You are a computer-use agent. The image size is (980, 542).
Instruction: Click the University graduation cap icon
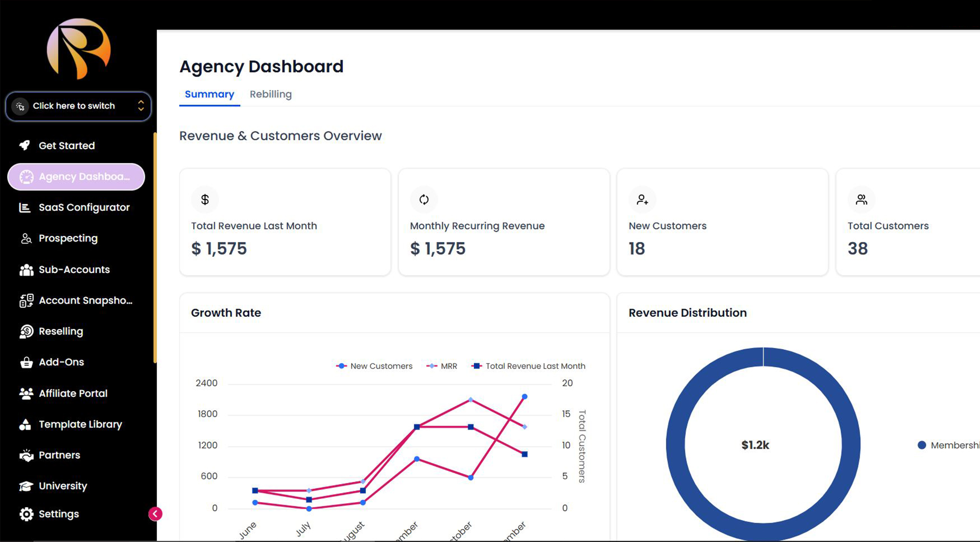[x=26, y=486]
